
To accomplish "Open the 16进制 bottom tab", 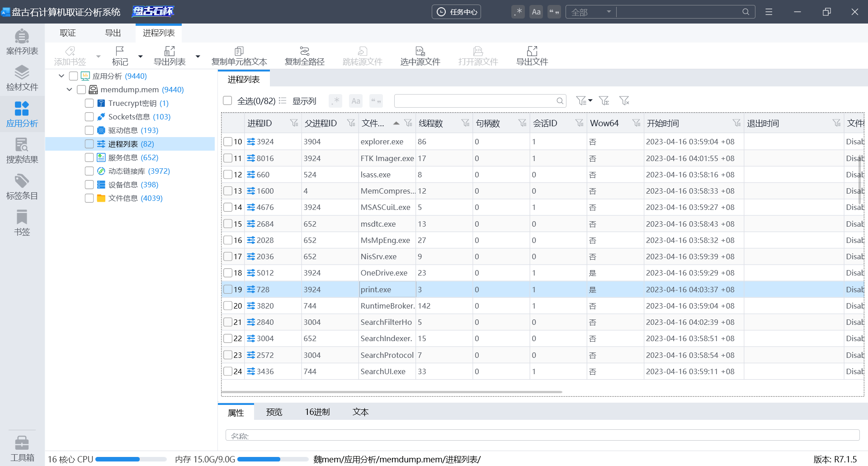I will pos(317,412).
